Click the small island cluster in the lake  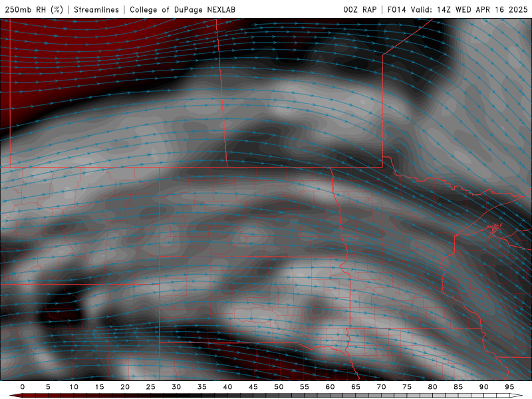pos(495,227)
